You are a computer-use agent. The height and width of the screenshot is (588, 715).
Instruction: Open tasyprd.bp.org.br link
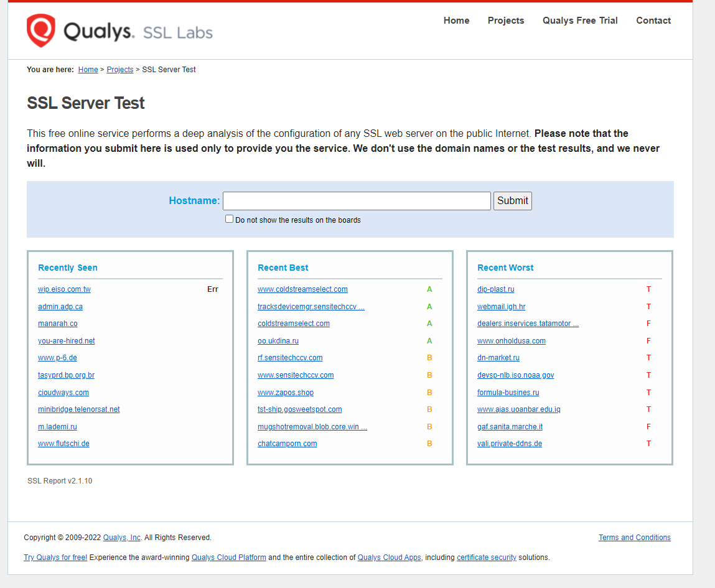pos(66,375)
